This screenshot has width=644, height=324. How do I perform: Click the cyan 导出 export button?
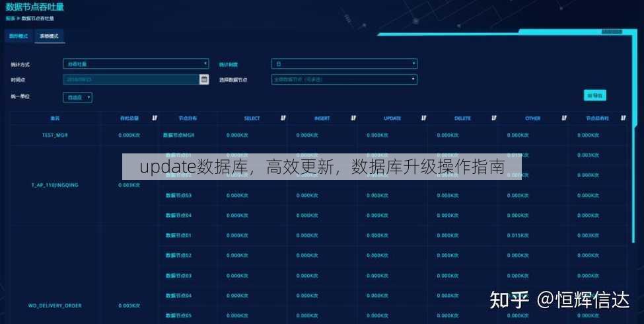(x=594, y=95)
